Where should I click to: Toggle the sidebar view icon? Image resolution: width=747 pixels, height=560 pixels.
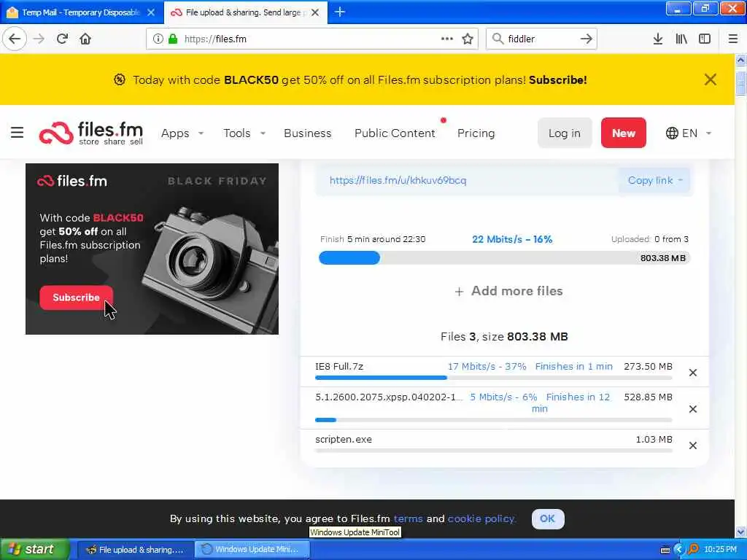coord(705,39)
